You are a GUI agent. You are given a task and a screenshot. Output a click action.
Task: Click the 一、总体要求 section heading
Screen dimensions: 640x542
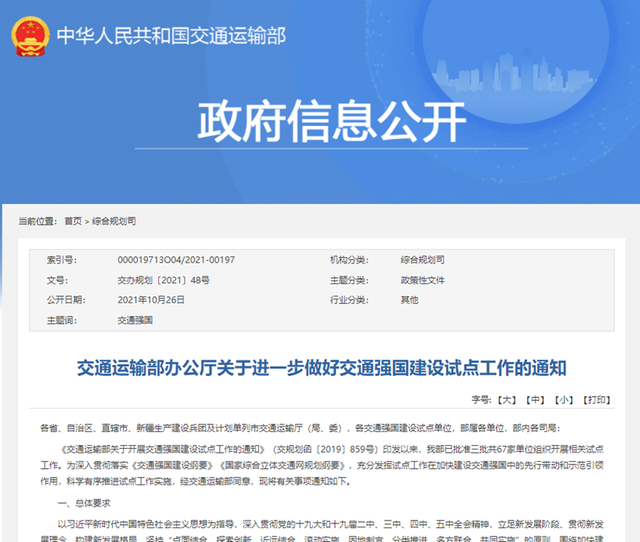coord(84,503)
